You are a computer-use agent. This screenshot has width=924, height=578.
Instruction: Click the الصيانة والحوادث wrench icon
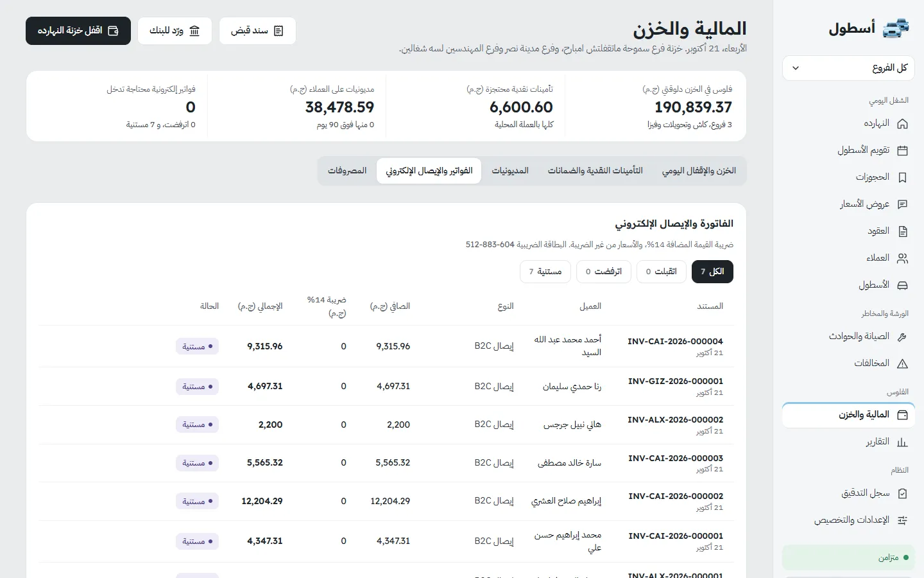click(x=902, y=337)
